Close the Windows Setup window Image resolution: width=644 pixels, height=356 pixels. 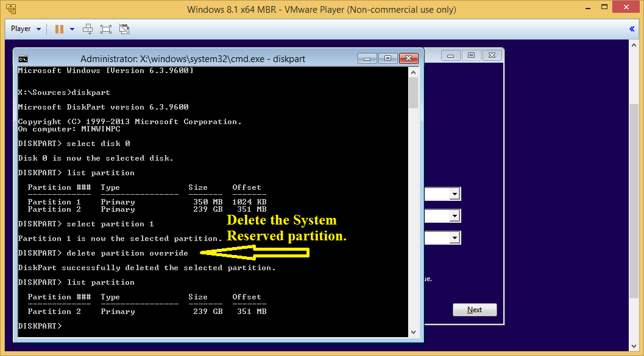(492, 55)
